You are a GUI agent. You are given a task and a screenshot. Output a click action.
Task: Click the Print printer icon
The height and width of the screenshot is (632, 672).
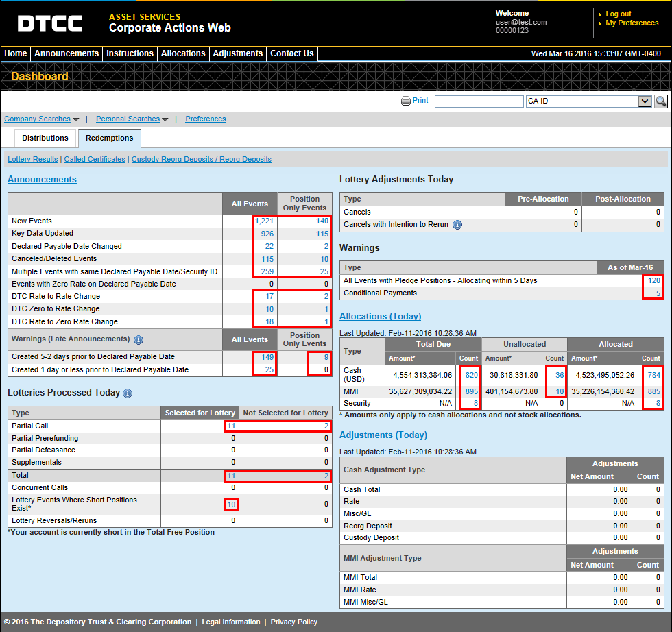[406, 101]
